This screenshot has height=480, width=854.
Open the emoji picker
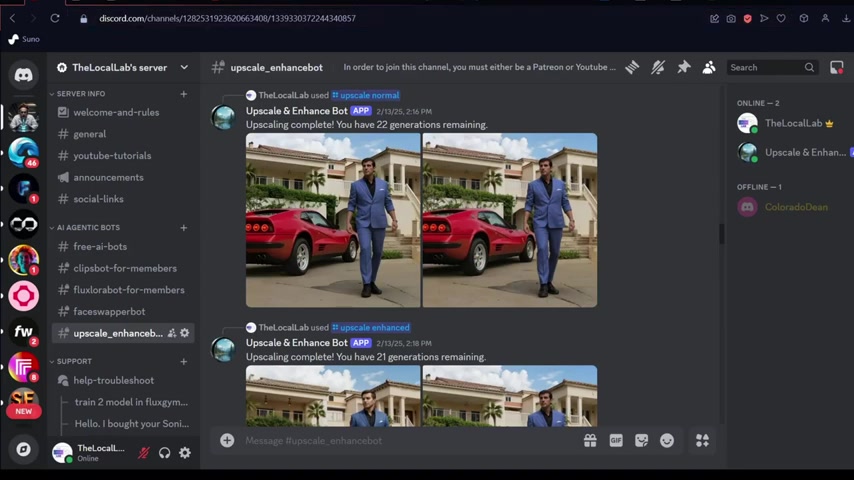click(x=667, y=440)
